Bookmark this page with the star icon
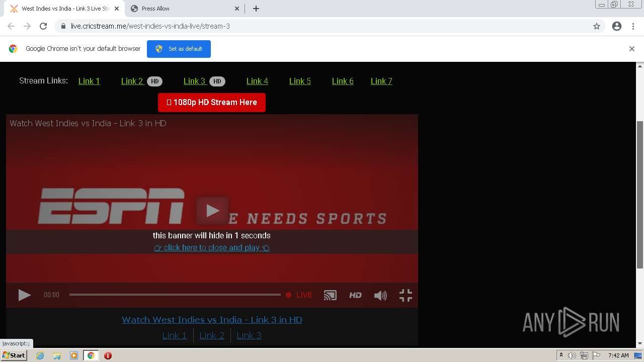The width and height of the screenshot is (644, 362). point(597,26)
